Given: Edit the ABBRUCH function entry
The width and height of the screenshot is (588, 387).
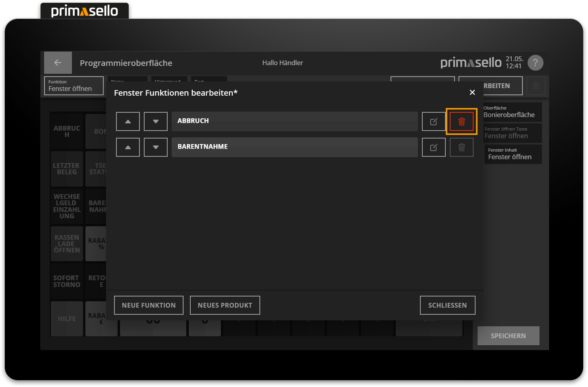Looking at the screenshot, I should [x=433, y=121].
